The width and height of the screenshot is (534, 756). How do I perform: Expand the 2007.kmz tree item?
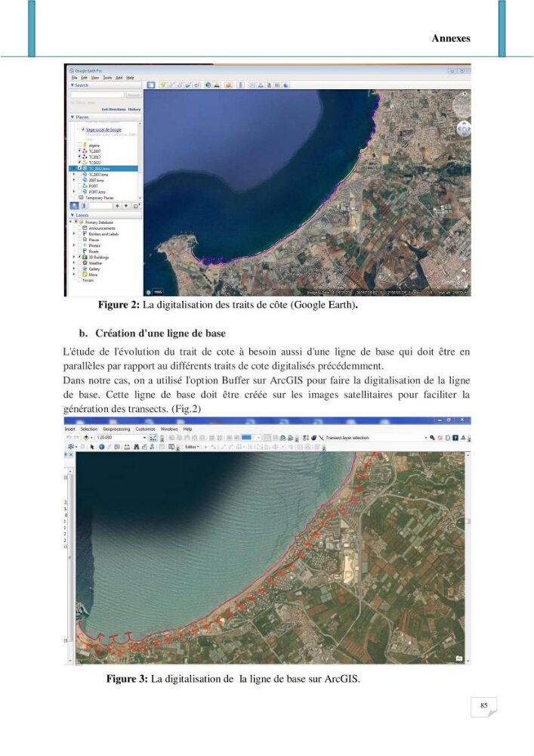pyautogui.click(x=74, y=180)
